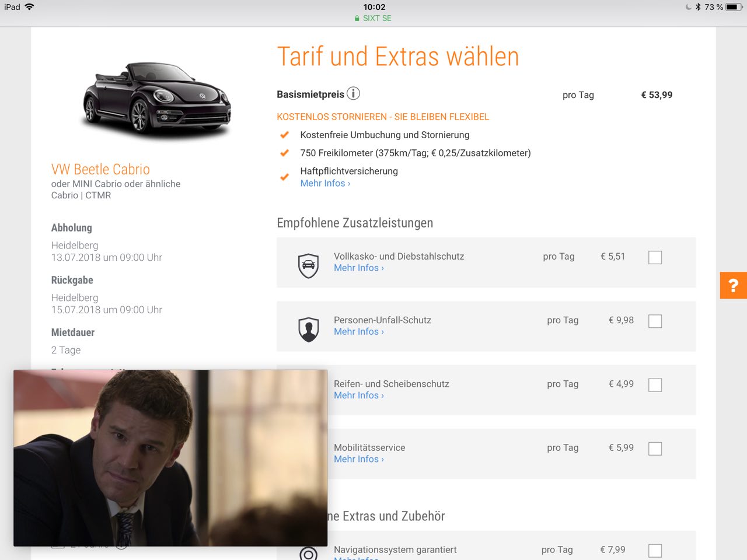The height and width of the screenshot is (560, 747).
Task: Click the Basismietpreis info icon
Action: pos(353,93)
